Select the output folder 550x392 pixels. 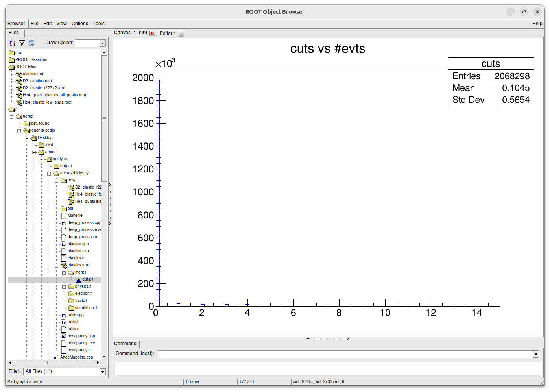[x=63, y=166]
